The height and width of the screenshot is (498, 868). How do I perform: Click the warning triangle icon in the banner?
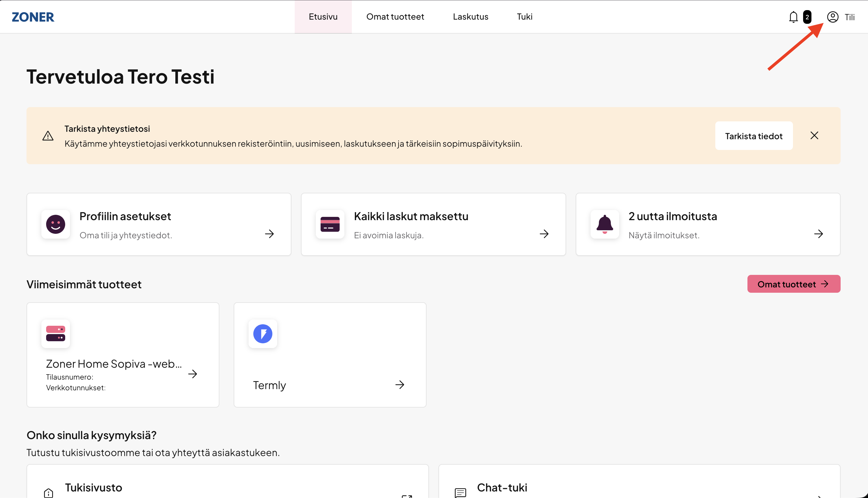pyautogui.click(x=48, y=136)
